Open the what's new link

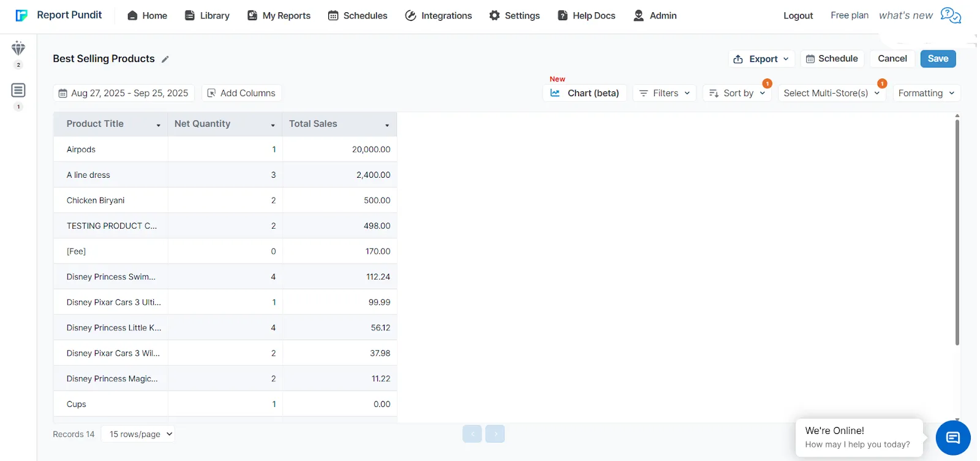point(906,15)
